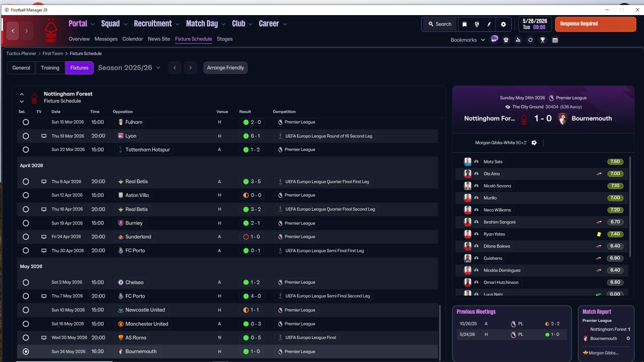The height and width of the screenshot is (362, 644).
Task: Switch to the Overview tab
Action: [x=79, y=39]
